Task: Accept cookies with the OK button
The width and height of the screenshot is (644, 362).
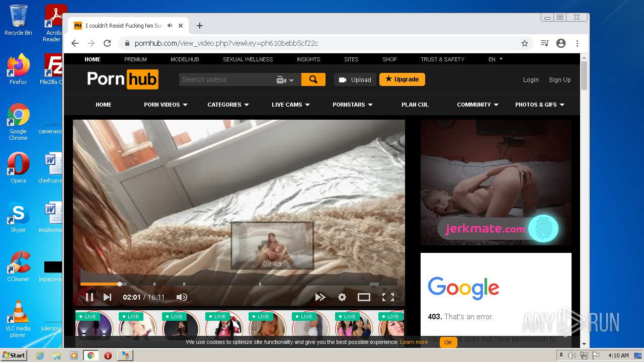Action: click(448, 342)
